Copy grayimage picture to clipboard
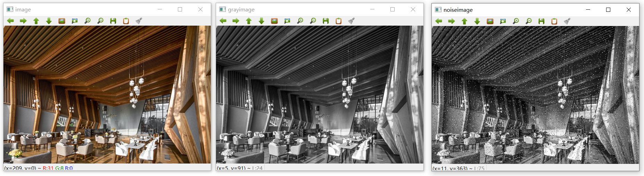This screenshot has height=176, width=644. [339, 21]
